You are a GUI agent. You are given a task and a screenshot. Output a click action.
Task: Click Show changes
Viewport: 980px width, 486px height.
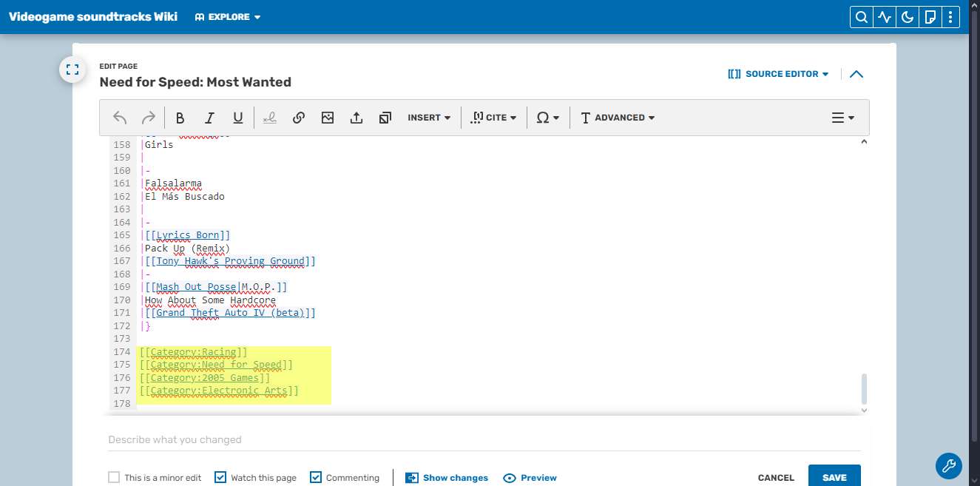click(x=447, y=478)
